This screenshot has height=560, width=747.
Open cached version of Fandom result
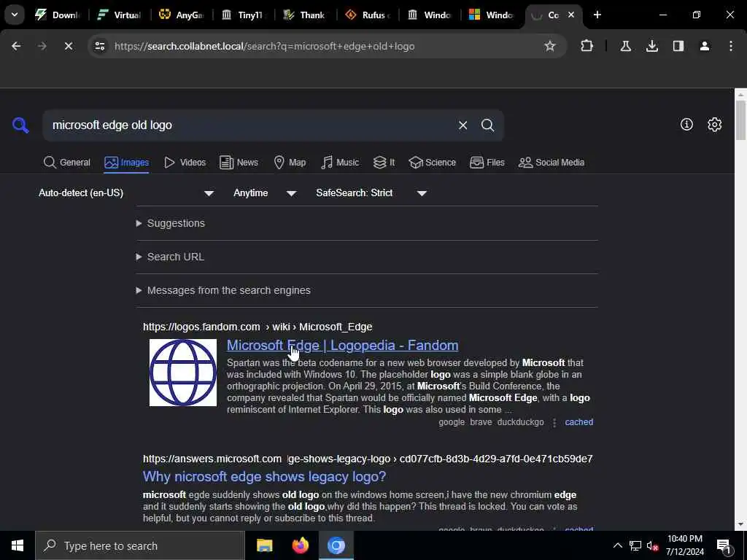(x=578, y=422)
